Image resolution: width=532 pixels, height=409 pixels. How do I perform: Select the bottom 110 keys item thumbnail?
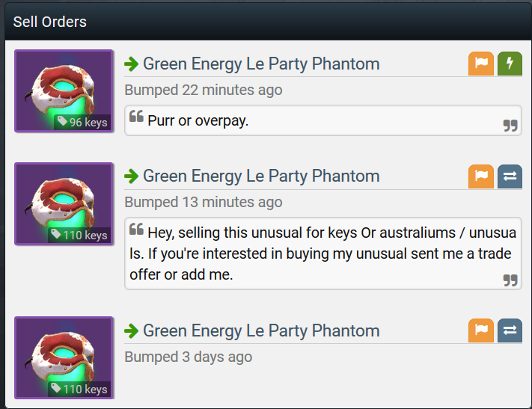tap(64, 357)
